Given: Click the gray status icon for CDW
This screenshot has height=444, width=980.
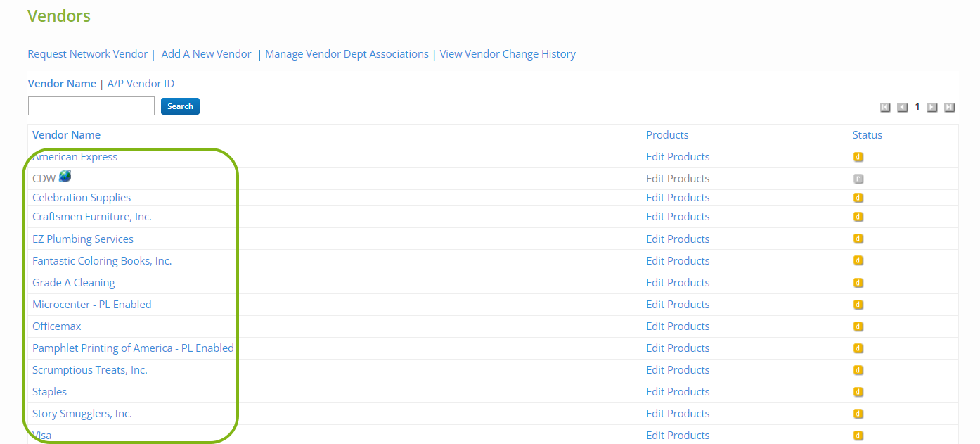Looking at the screenshot, I should 858,179.
